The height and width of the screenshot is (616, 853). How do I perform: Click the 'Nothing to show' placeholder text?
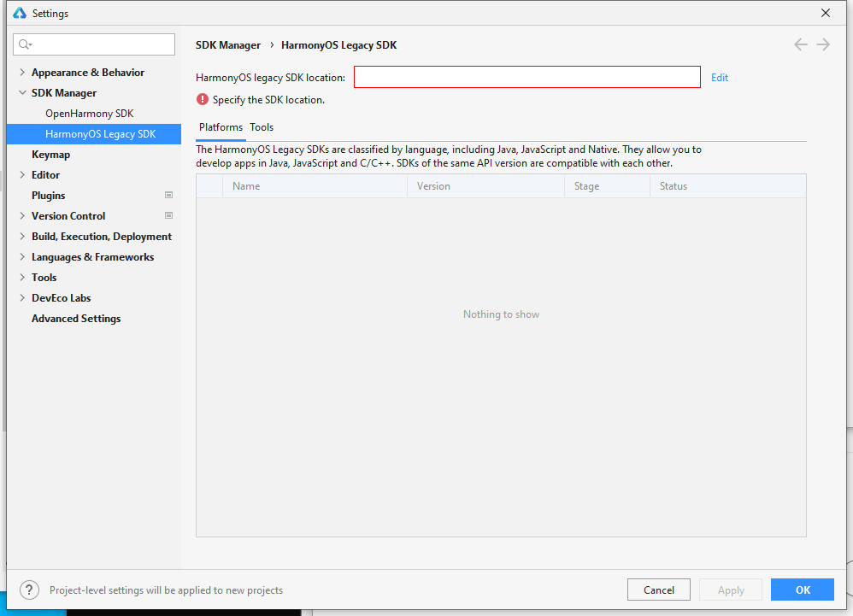pyautogui.click(x=501, y=314)
